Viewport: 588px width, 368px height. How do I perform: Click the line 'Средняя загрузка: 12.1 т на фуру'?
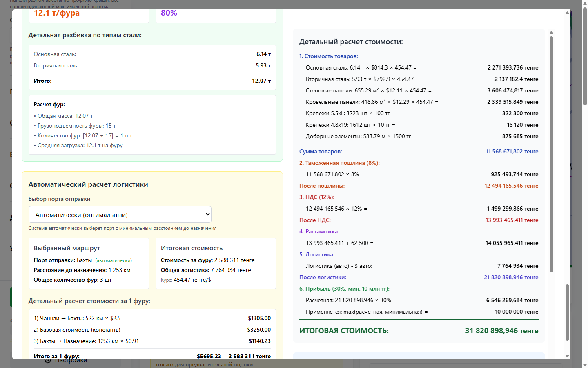click(78, 145)
